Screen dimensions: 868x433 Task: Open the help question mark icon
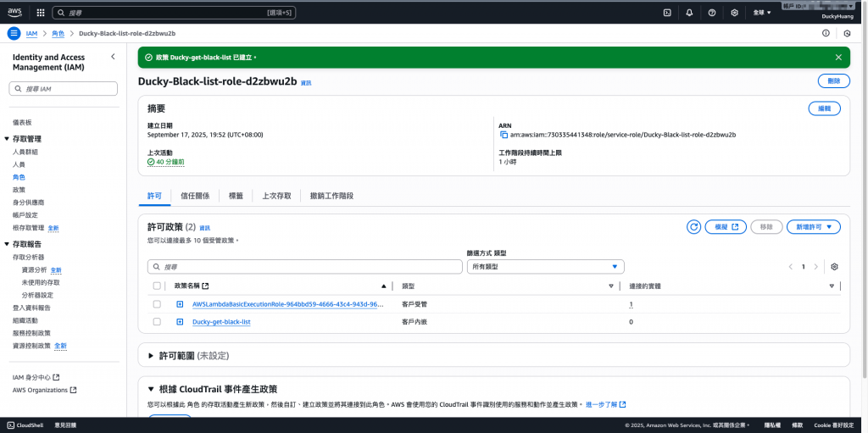[x=712, y=12]
